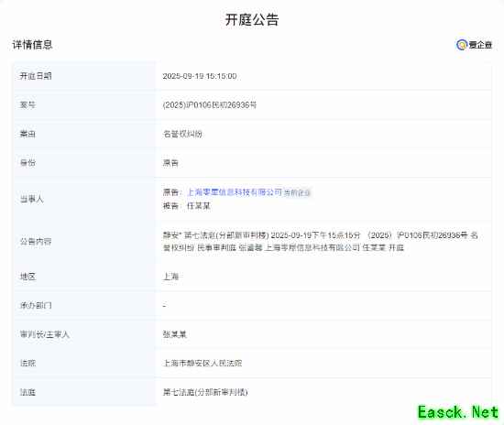Select the presiding judge value 张某某
504x425 pixels.
coord(174,334)
